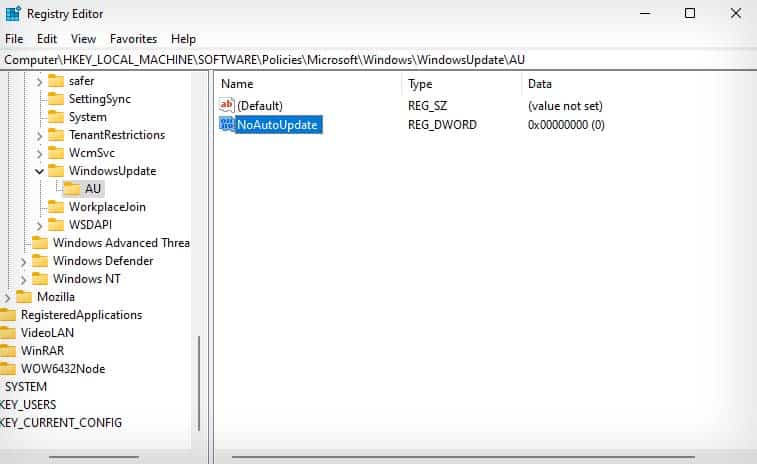Select the SettingSync key
Image resolution: width=757 pixels, height=464 pixels.
pyautogui.click(x=100, y=98)
